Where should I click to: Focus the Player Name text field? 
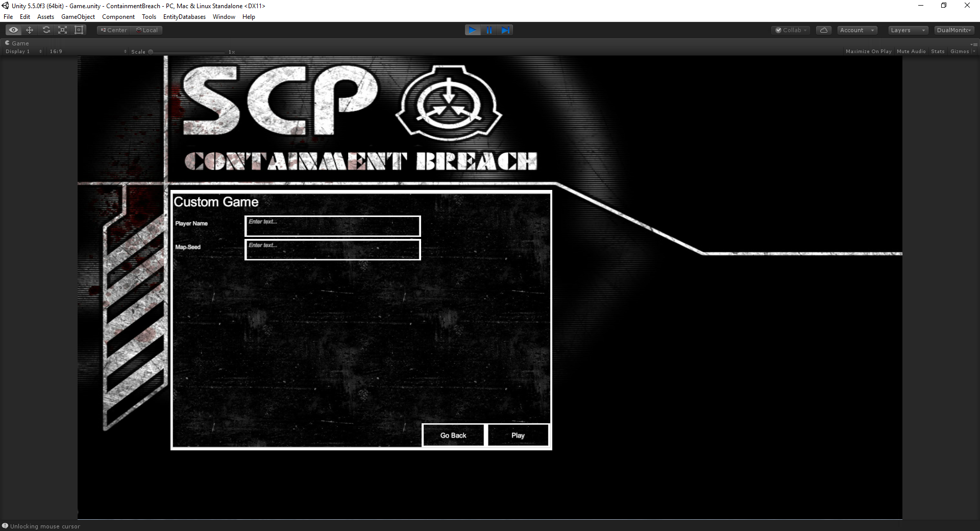pos(333,226)
